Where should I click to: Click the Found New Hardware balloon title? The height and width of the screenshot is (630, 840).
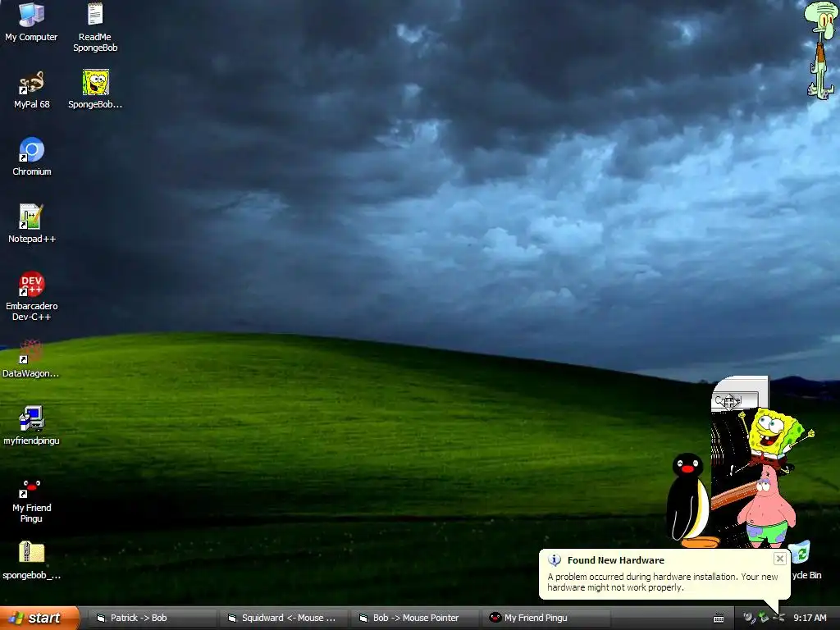click(615, 559)
